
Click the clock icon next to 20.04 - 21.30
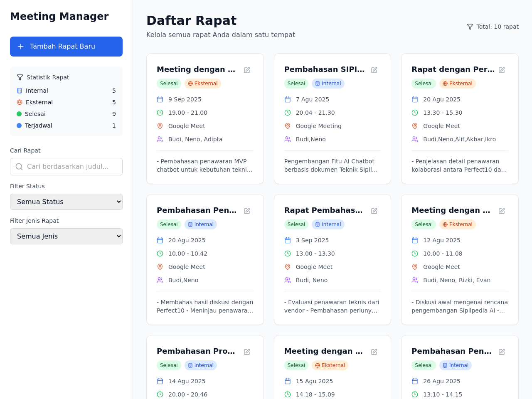tap(288, 113)
